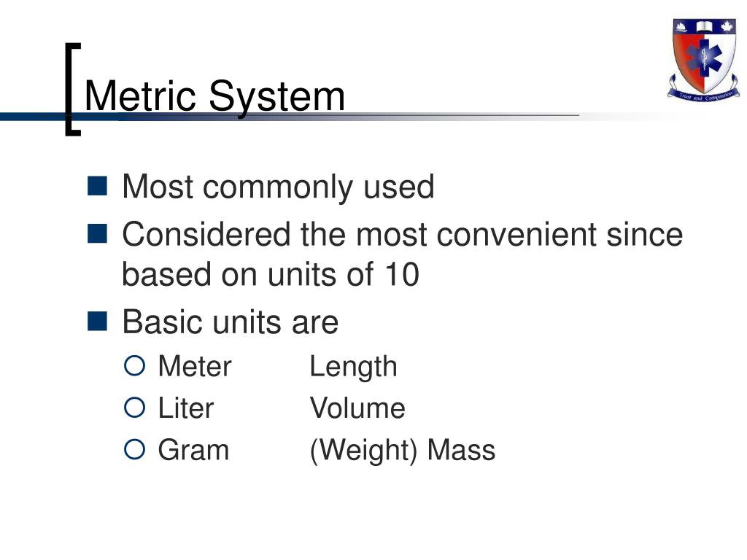Click the square bullet before Most commonly used

pyautogui.click(x=97, y=186)
